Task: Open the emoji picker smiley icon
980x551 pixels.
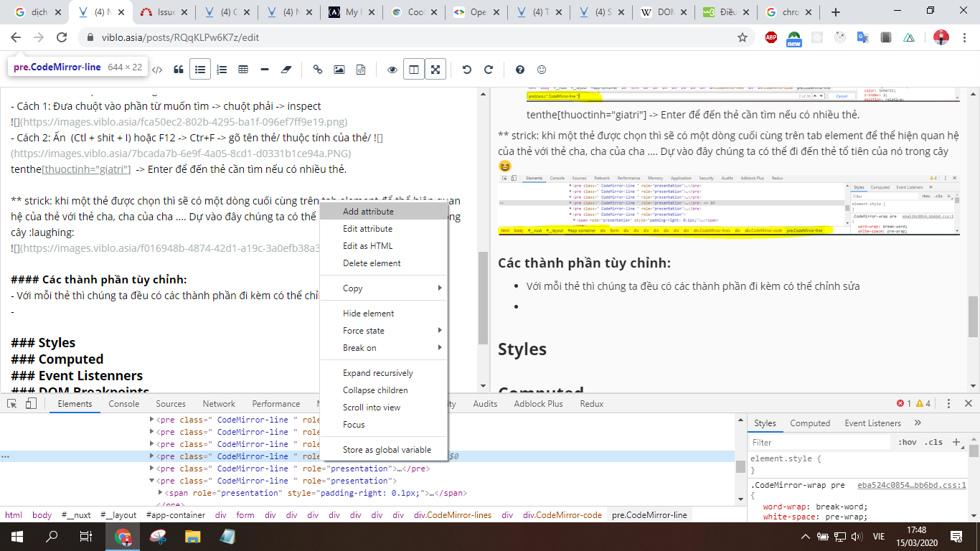Action: tap(542, 70)
